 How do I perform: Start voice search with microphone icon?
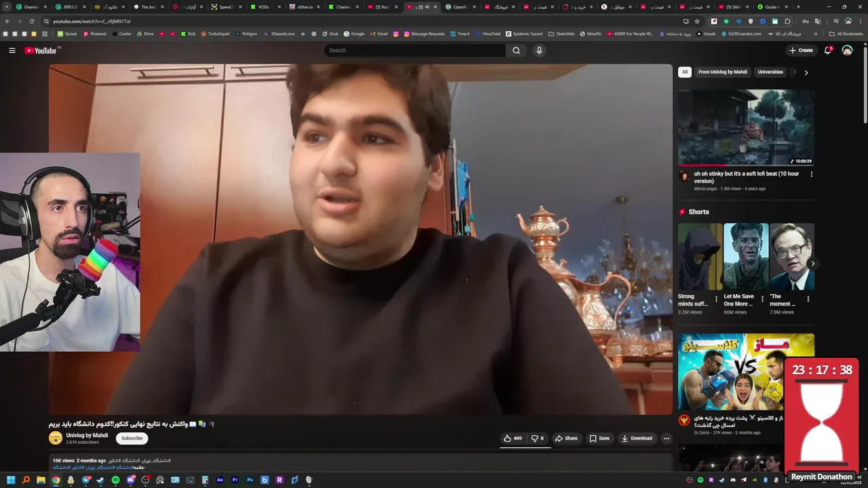point(539,50)
